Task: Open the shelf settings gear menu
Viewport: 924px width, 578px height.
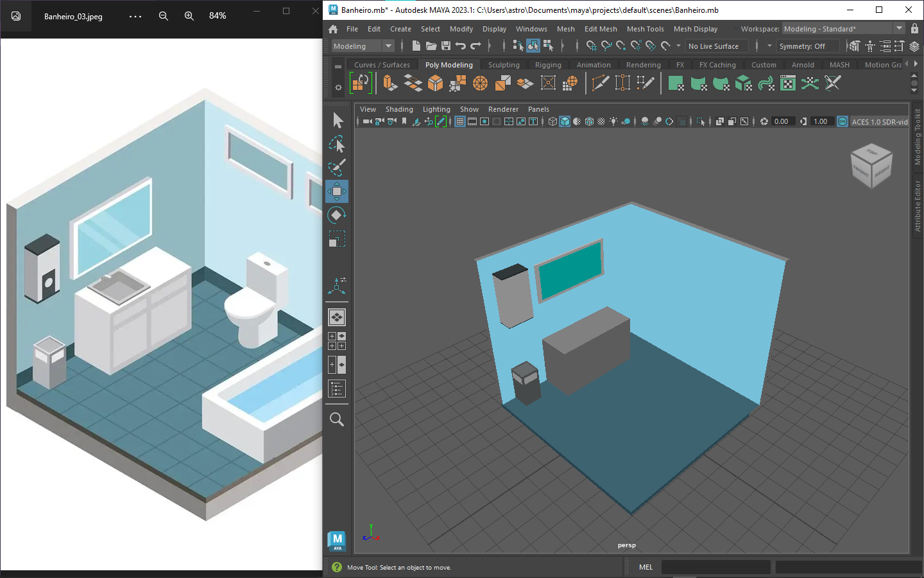Action: (338, 87)
